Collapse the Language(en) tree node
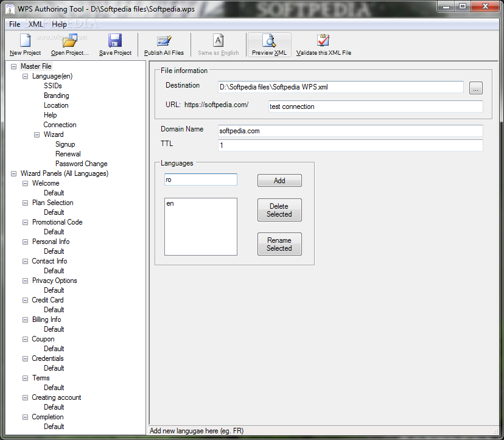The height and width of the screenshot is (440, 504). 25,77
